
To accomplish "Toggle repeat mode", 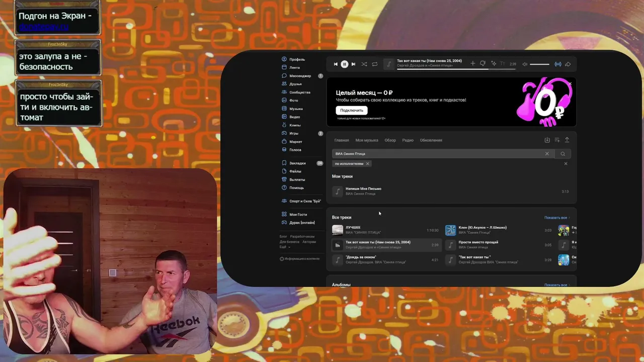I will (x=375, y=64).
